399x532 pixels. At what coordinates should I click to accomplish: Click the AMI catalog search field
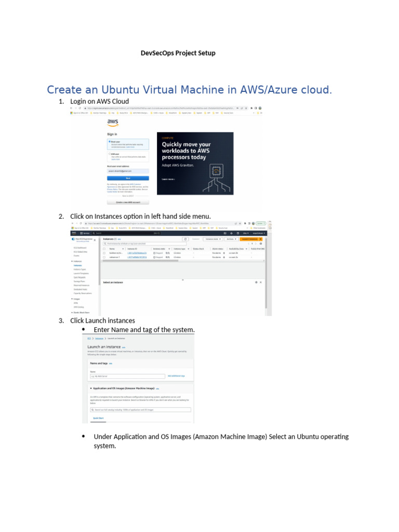click(x=140, y=410)
